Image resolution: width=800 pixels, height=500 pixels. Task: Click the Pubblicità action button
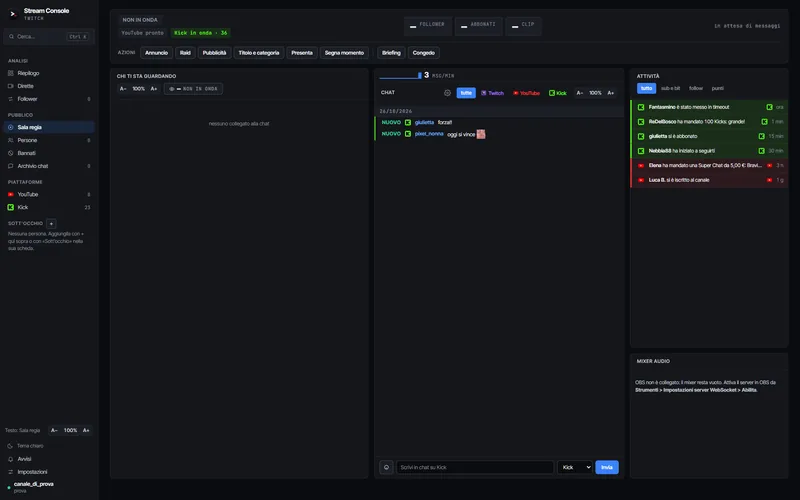coord(214,53)
